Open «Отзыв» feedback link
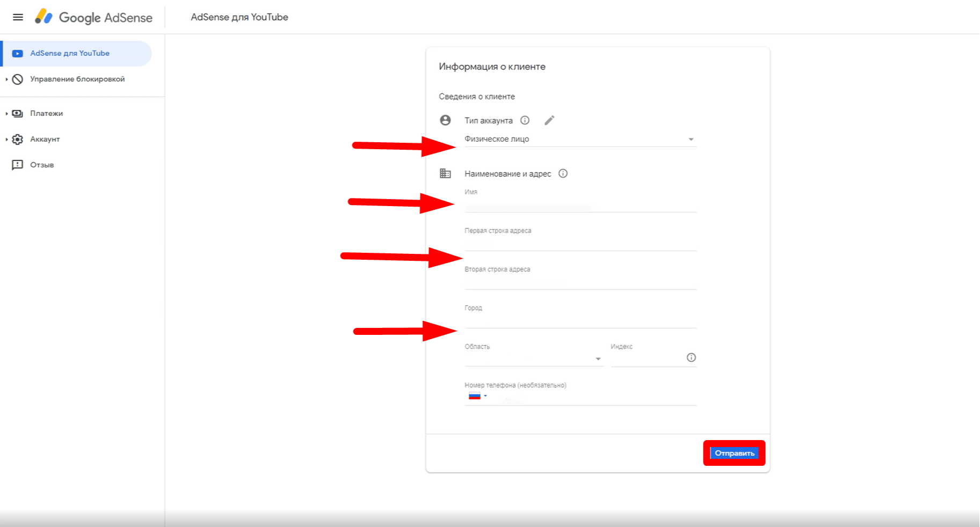 (x=42, y=165)
